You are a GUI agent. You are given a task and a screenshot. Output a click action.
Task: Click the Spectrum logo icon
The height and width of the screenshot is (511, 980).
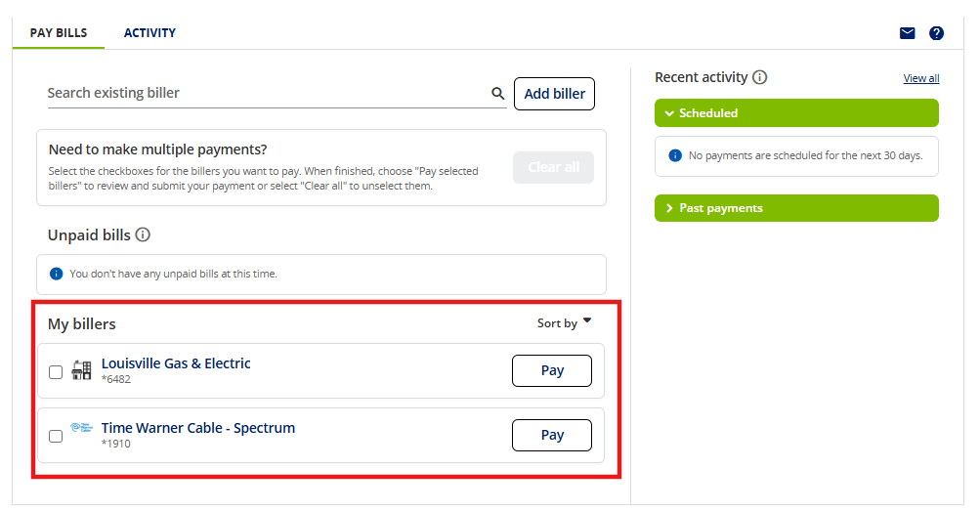click(x=81, y=428)
